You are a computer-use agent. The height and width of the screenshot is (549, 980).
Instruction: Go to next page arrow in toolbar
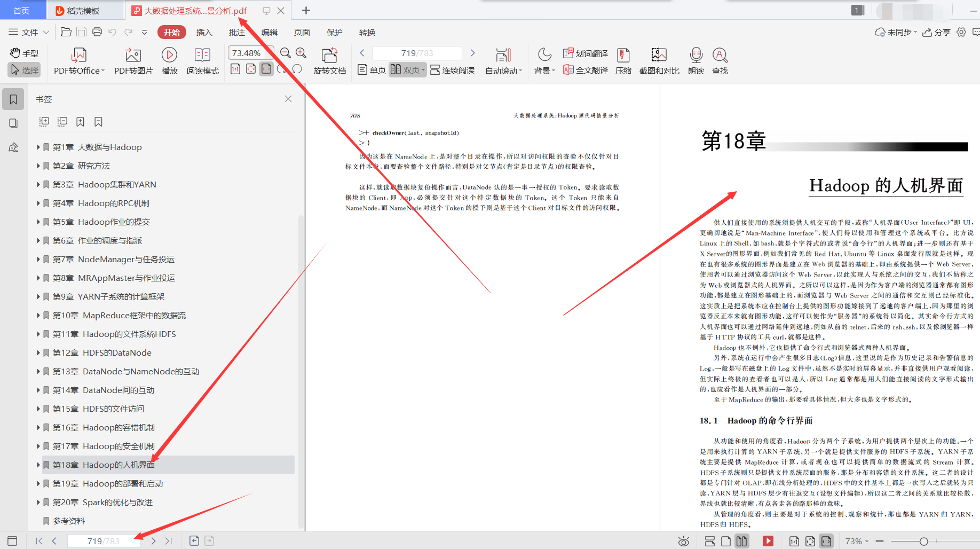point(472,53)
